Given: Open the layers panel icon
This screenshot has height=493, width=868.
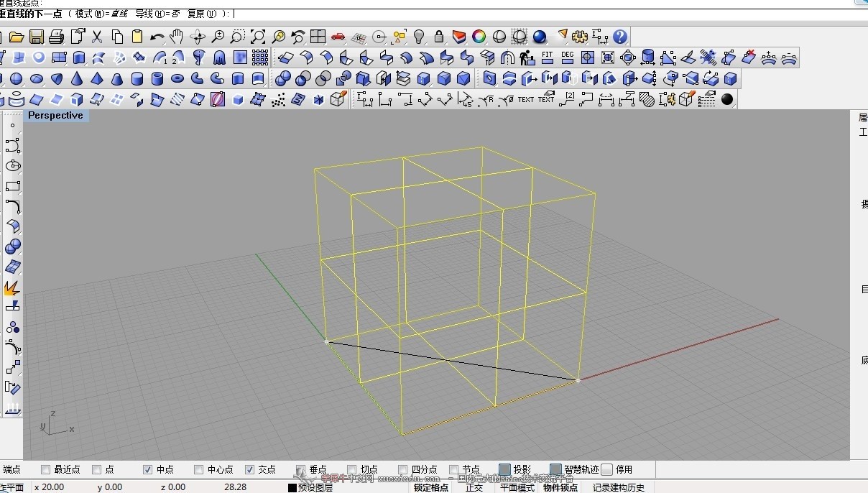Looking at the screenshot, I should pos(459,37).
